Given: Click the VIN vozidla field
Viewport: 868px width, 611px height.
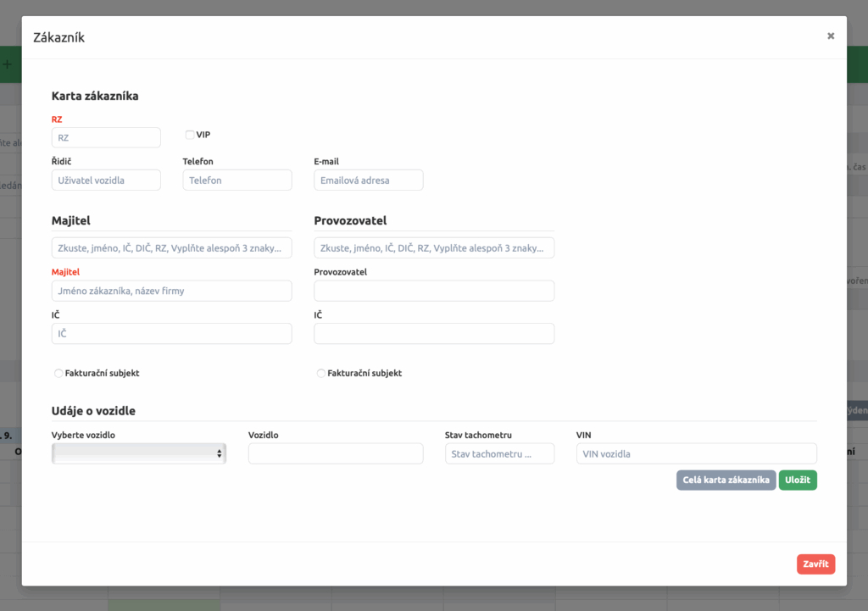Looking at the screenshot, I should (x=696, y=453).
